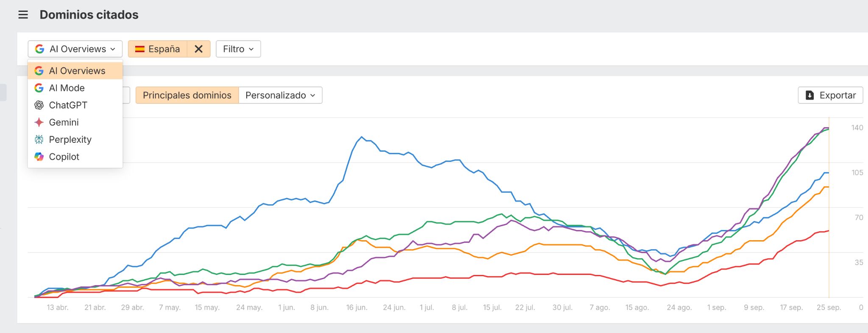Click the G icon next to highlighted AI Overviews option
The width and height of the screenshot is (868, 333).
pos(39,70)
